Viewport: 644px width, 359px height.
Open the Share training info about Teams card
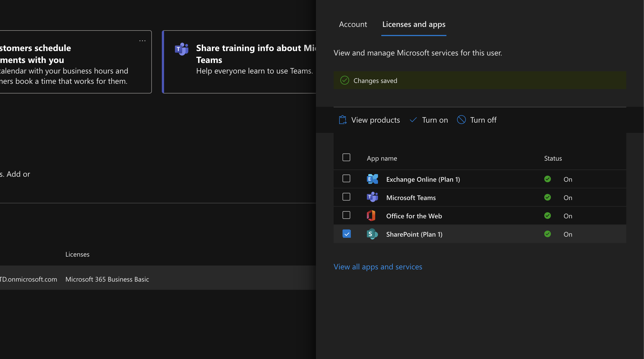click(239, 62)
